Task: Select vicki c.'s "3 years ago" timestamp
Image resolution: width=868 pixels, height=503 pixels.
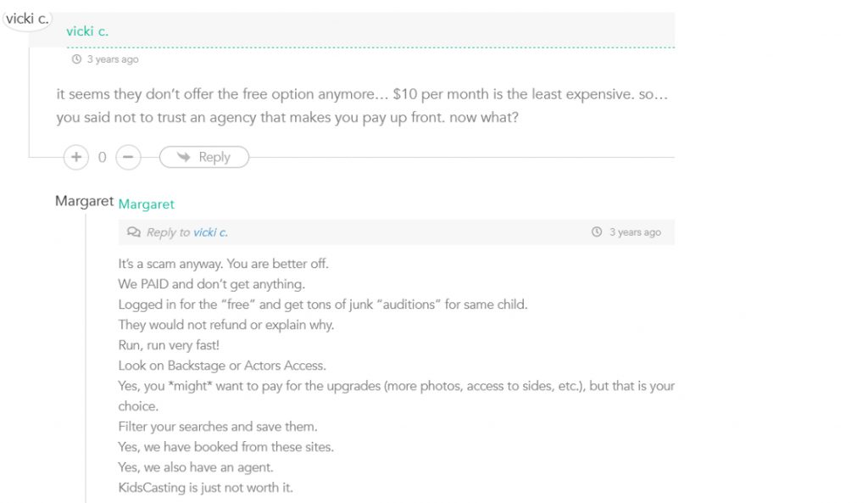Action: pos(113,60)
